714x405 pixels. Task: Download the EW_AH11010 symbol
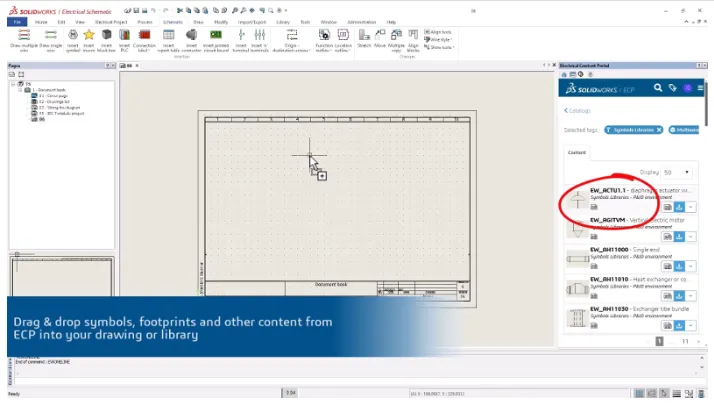click(679, 296)
